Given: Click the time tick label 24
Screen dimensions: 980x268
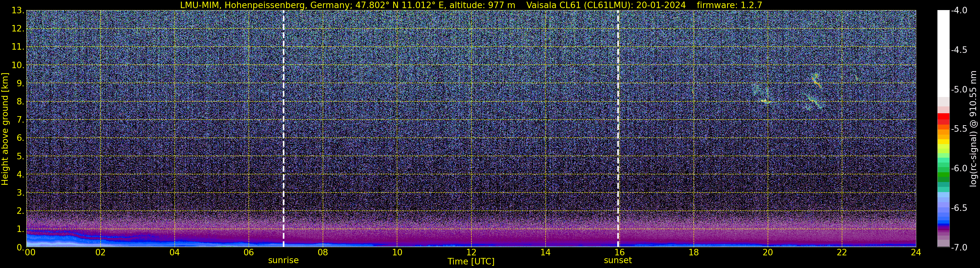Looking at the screenshot, I should (x=916, y=252).
